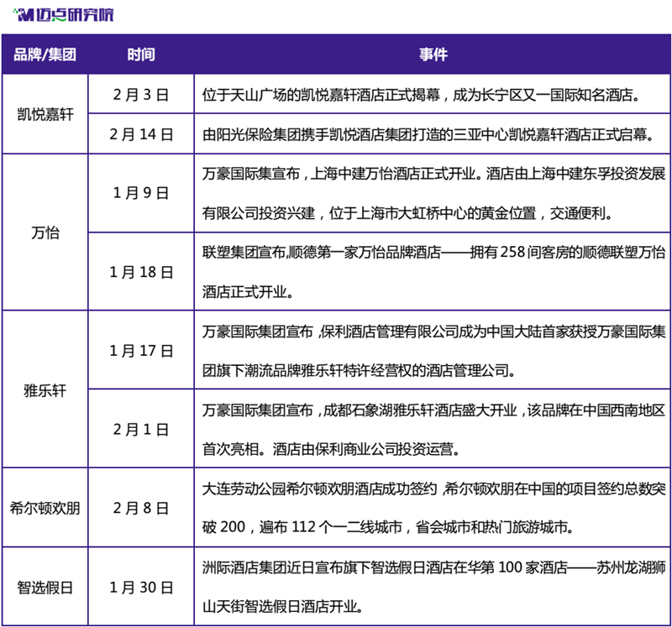Click the event text about 大连劳动公园希尔顿欢朋
Screen dimensions: 672x627
(433, 508)
